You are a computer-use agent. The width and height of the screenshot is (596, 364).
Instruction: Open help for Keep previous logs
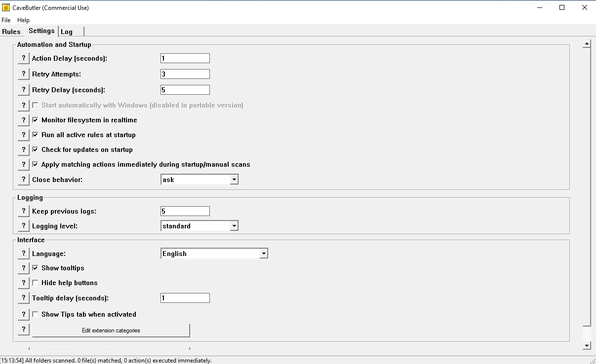pos(23,211)
